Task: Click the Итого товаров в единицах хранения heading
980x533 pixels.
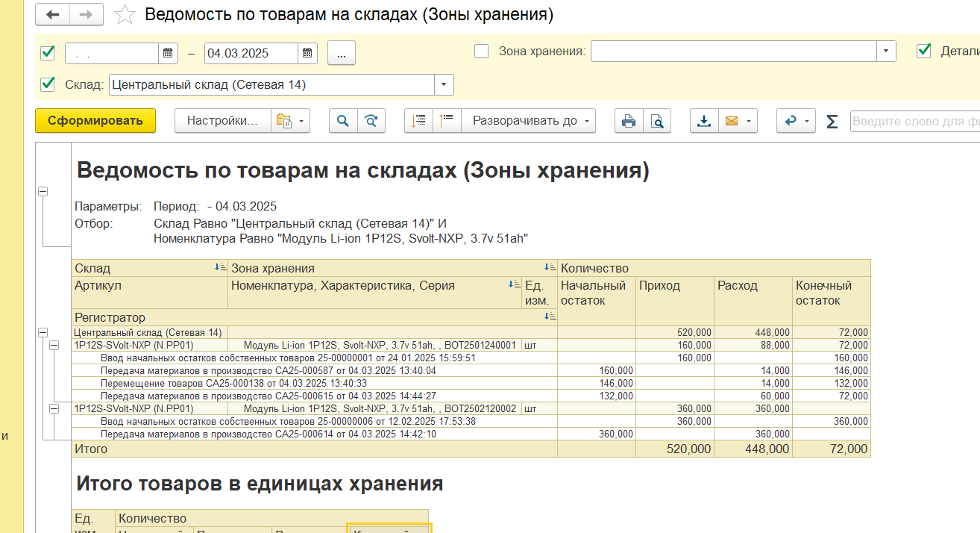Action: point(260,484)
